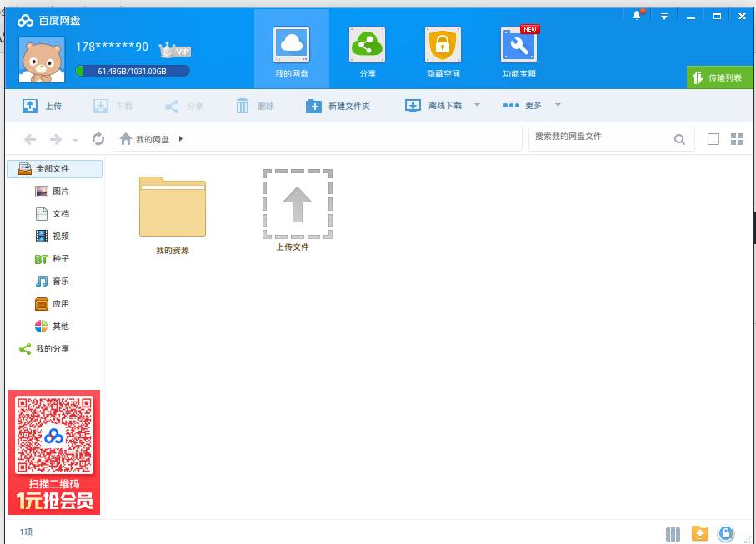Click the home icon in path bar
The width and height of the screenshot is (756, 544).
pos(125,139)
